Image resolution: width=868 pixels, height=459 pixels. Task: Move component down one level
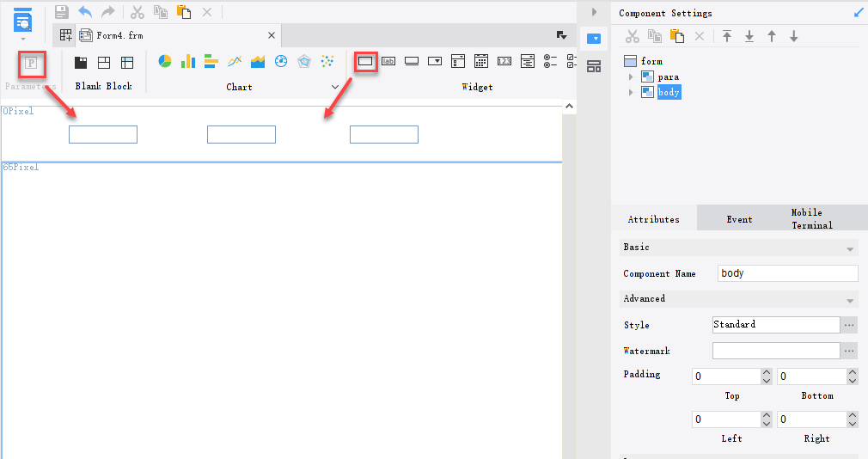[x=794, y=36]
